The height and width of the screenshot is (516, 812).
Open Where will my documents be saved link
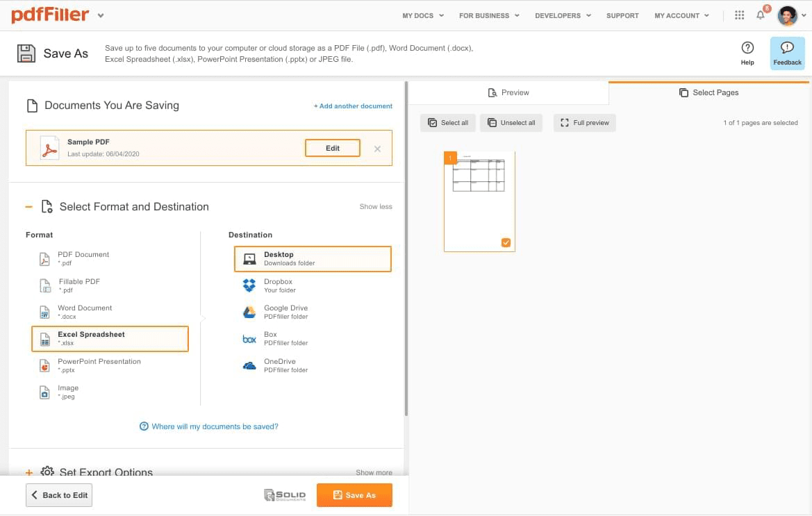pos(209,426)
